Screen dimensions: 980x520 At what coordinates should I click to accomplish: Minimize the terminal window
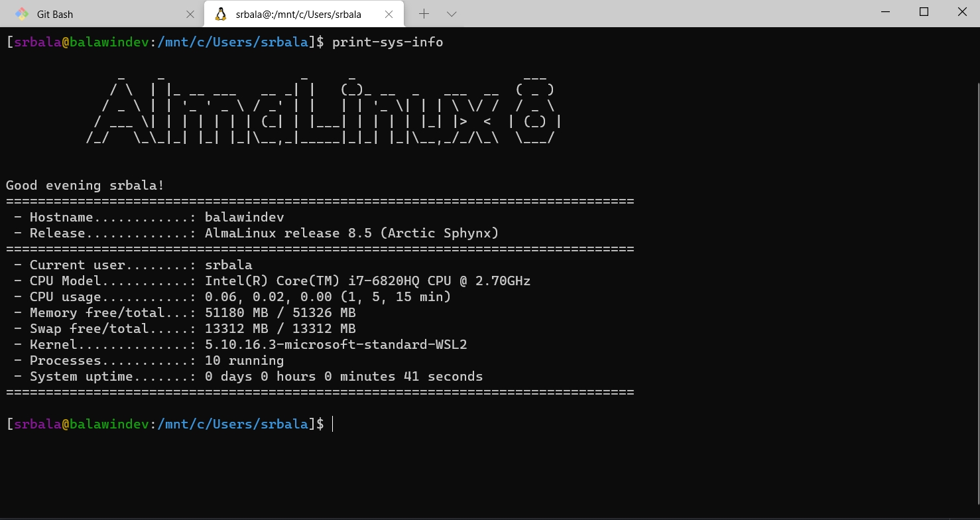885,11
